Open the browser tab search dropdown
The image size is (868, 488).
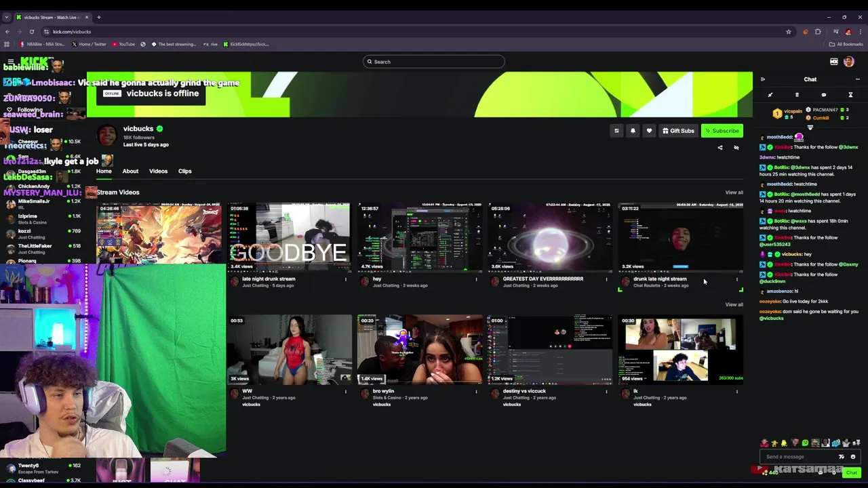point(7,17)
